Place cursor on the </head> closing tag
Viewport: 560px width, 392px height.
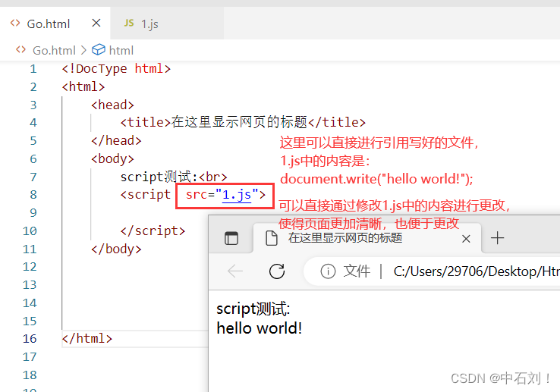tap(116, 141)
